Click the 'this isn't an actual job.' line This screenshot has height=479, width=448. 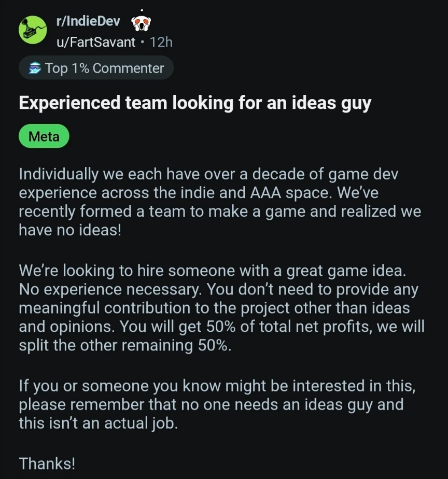98,423
